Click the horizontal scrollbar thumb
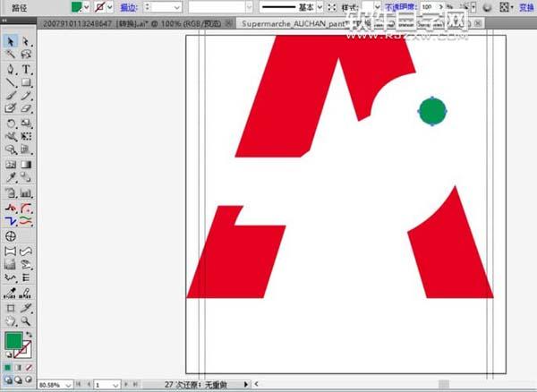This screenshot has width=537, height=392. [444, 384]
